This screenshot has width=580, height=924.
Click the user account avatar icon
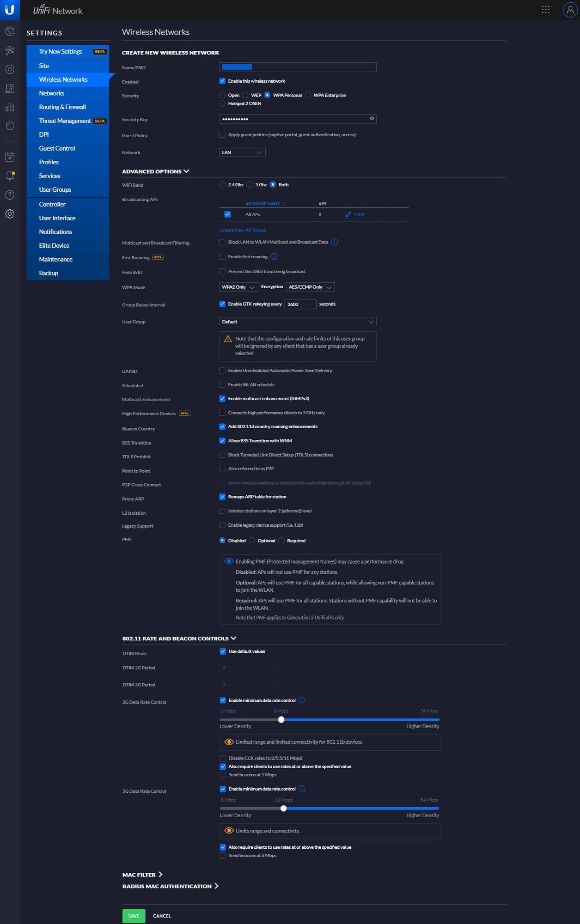[x=570, y=10]
